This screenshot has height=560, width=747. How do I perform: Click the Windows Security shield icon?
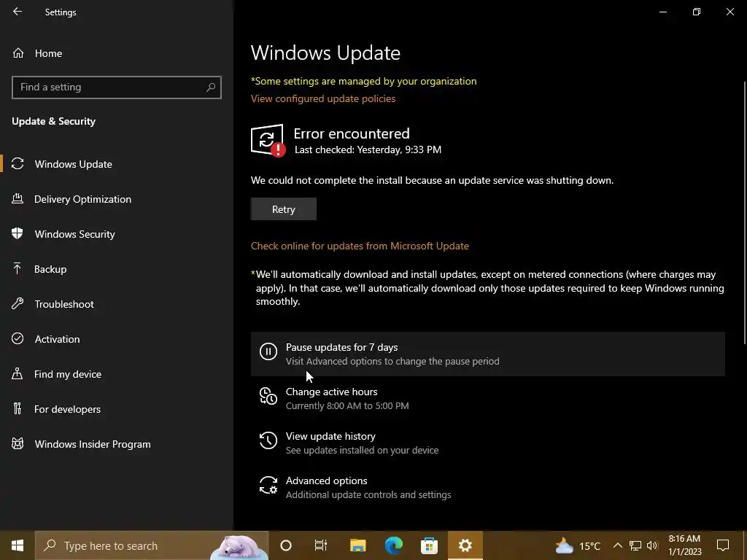18,233
